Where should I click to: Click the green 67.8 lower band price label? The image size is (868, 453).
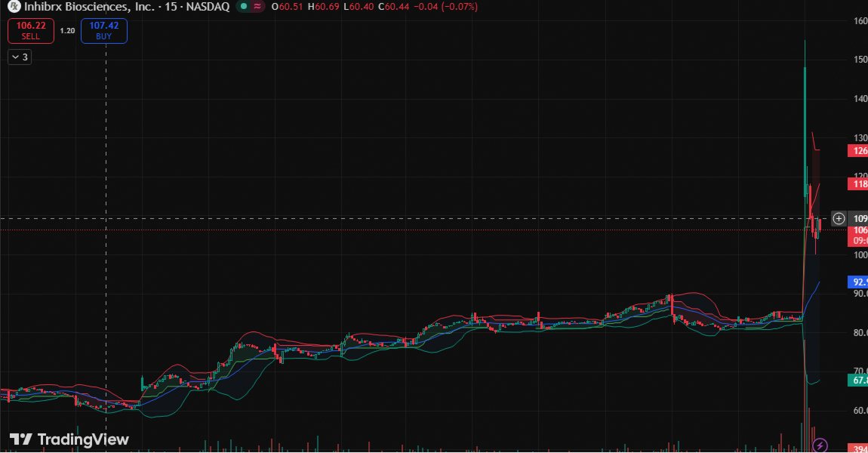(858, 381)
